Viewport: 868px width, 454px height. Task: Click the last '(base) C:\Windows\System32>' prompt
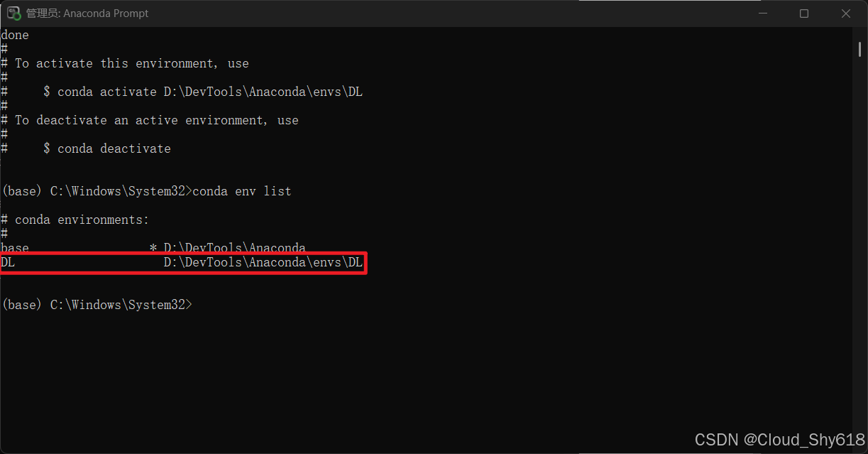97,305
